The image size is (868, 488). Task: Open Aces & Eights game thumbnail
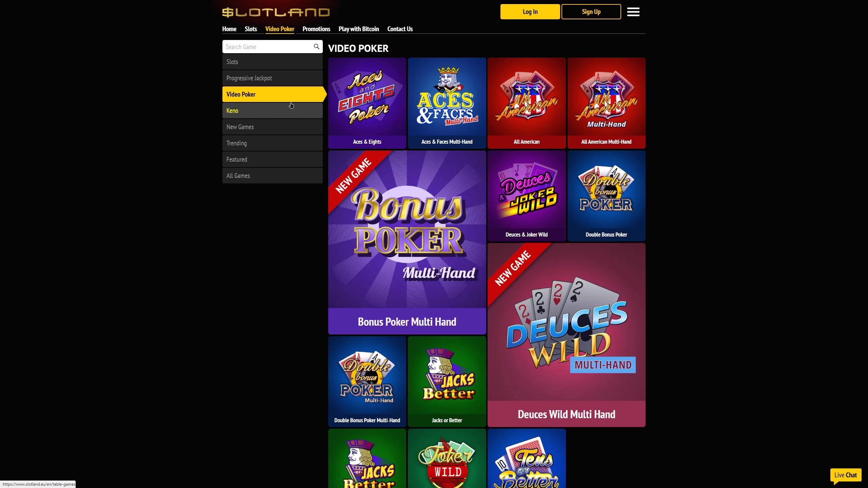point(367,103)
